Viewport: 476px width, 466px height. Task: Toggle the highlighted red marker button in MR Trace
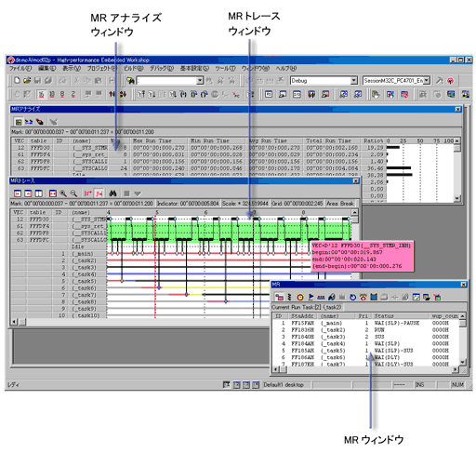[x=99, y=193]
